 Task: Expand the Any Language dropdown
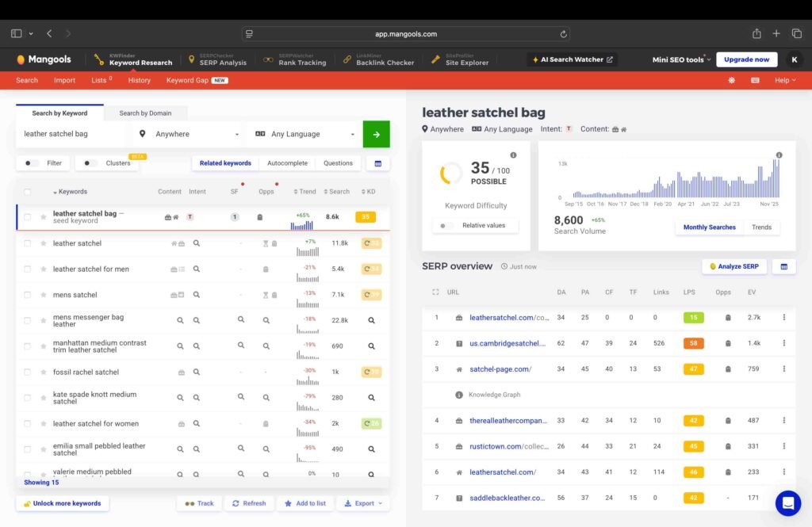tap(304, 134)
